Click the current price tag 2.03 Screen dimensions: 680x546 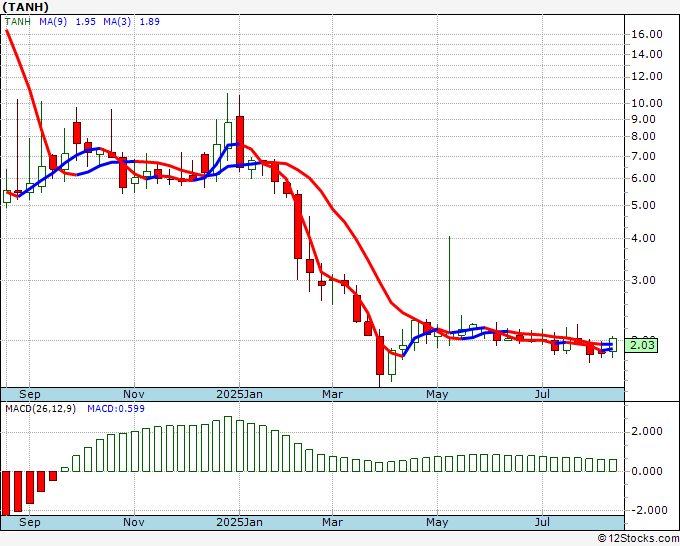[641, 346]
